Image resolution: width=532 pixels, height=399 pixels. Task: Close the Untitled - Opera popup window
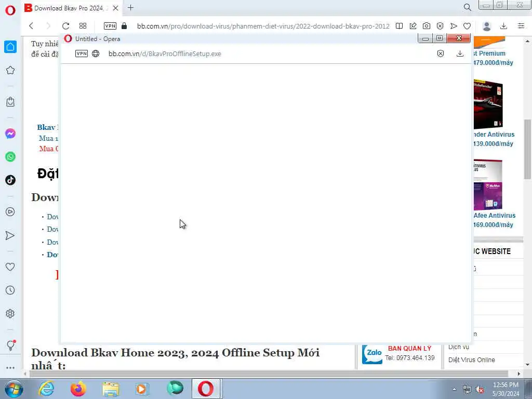(x=459, y=38)
